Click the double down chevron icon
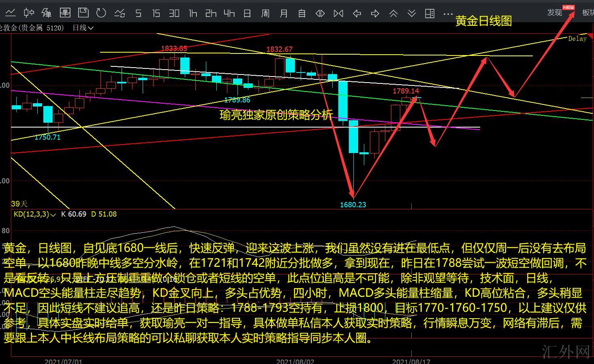The image size is (594, 364). coord(412,14)
